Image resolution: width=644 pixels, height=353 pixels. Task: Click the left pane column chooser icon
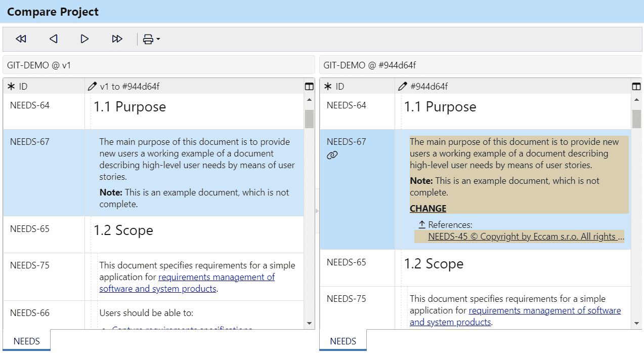tap(309, 87)
